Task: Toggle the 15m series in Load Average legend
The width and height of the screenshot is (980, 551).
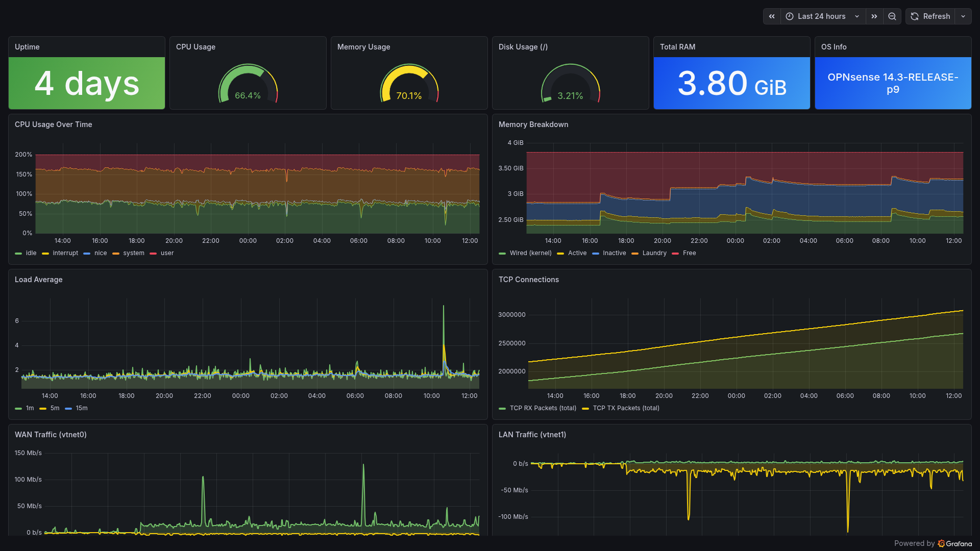Action: click(x=82, y=408)
